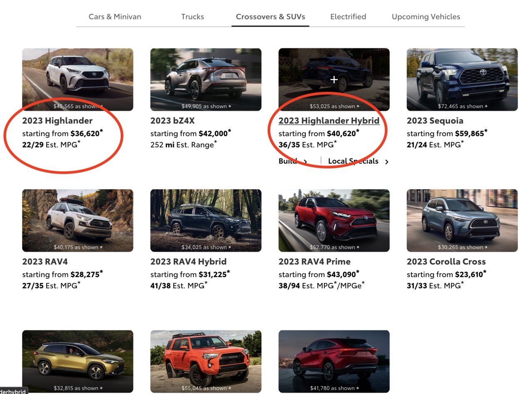The width and height of the screenshot is (532, 394).
Task: Open the blue 2023 Corolla Cross photo
Action: (x=462, y=220)
